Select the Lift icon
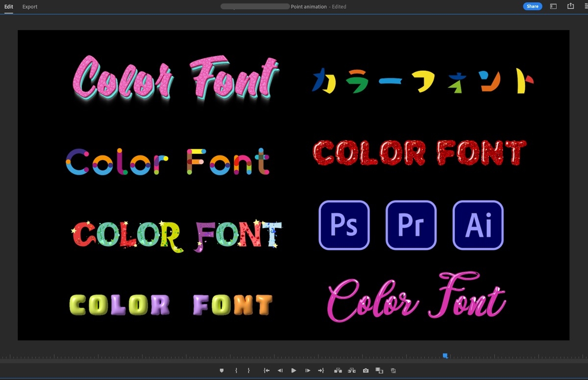Viewport: 588px width, 380px height. point(338,370)
